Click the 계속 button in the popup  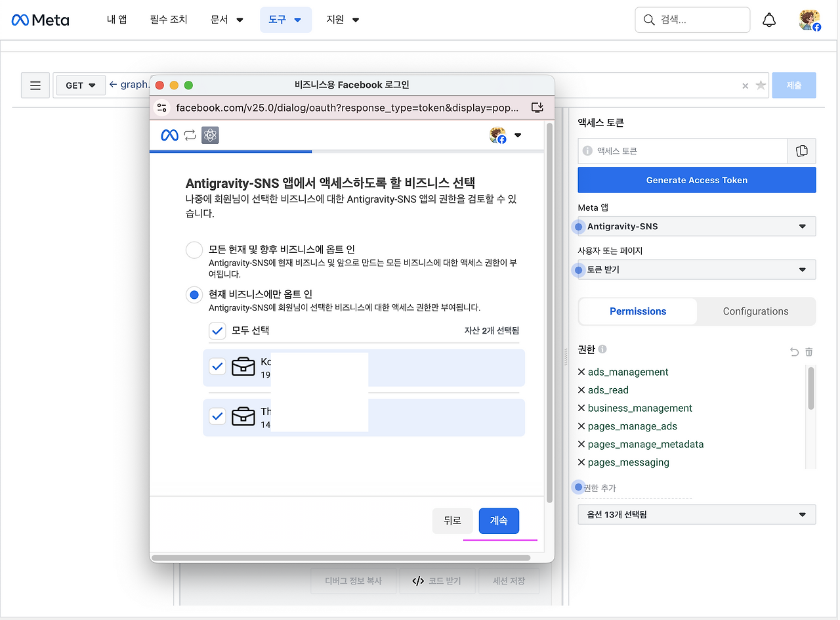[499, 521]
